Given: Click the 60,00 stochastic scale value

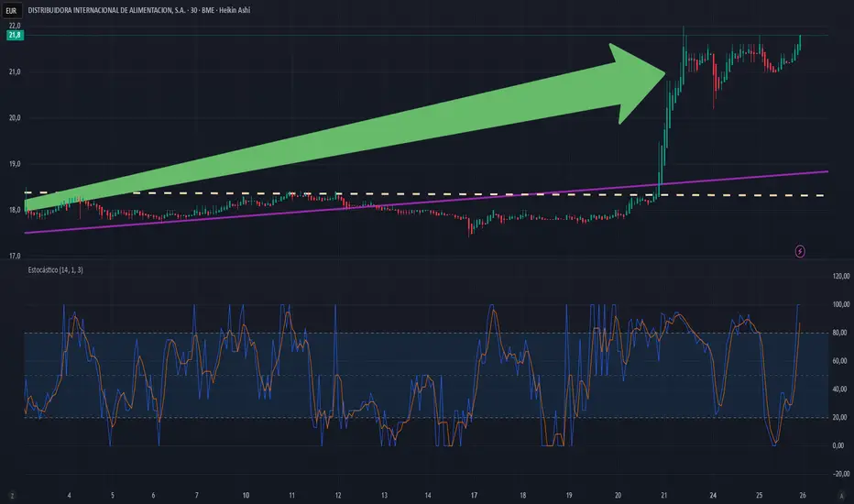Looking at the screenshot, I should coord(840,361).
